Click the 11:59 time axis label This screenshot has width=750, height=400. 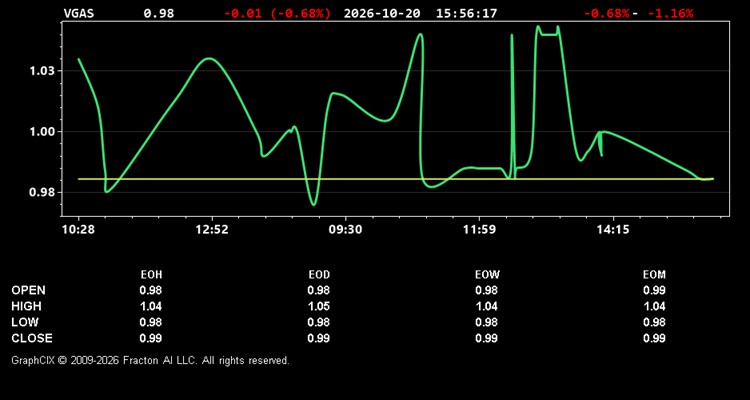479,229
